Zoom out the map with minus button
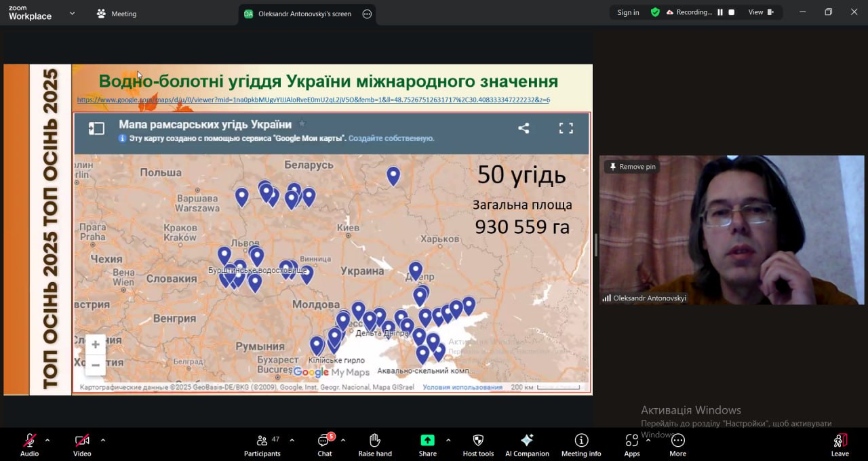 pos(96,365)
